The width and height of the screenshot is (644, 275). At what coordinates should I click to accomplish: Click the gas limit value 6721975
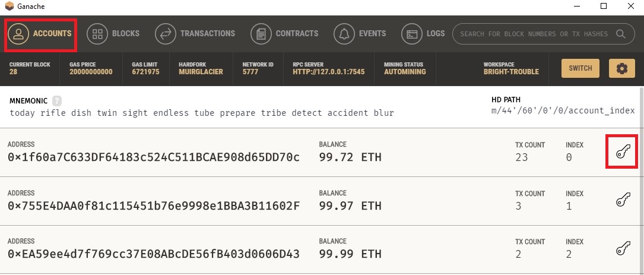pos(145,72)
